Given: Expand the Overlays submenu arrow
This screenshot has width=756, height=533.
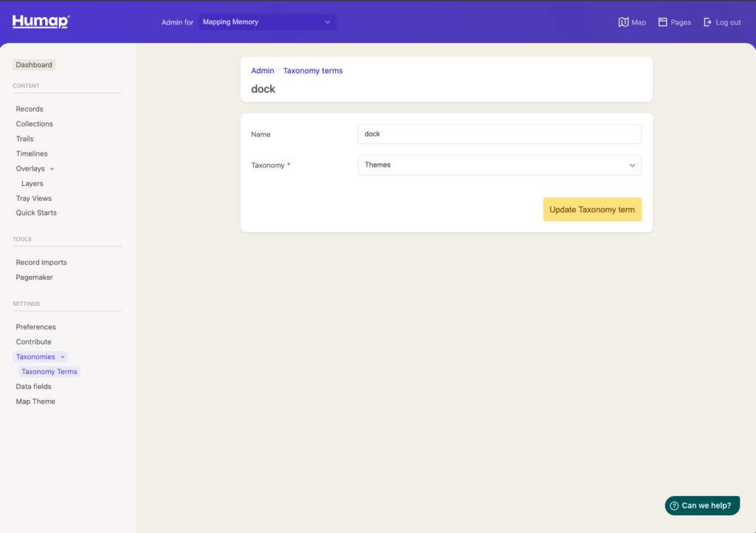Looking at the screenshot, I should [52, 169].
